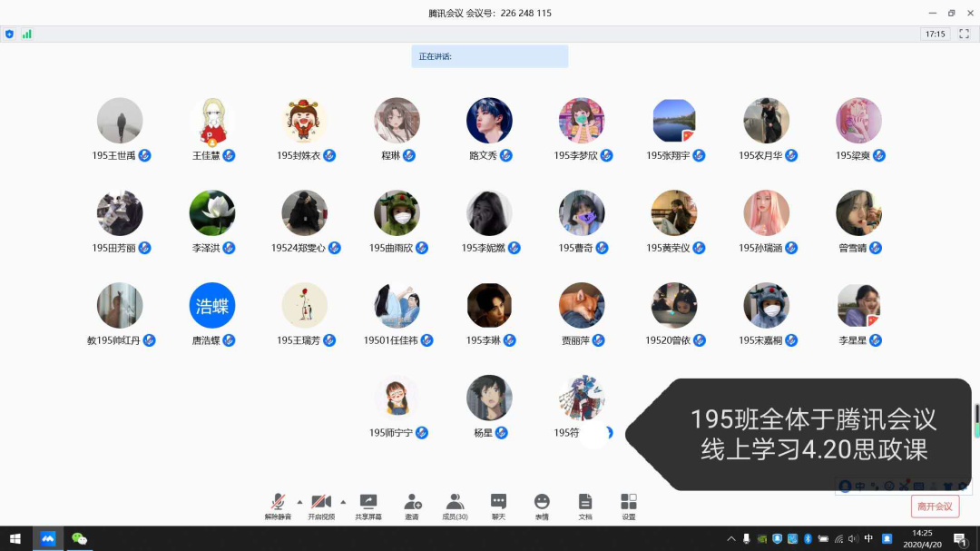Expand the camera options arrow
Image resolution: width=980 pixels, height=551 pixels.
[x=343, y=500]
